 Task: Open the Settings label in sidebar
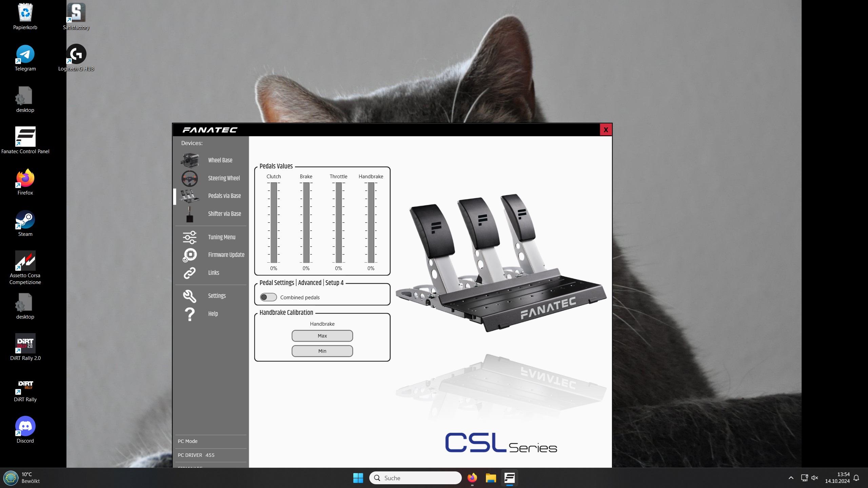(217, 296)
